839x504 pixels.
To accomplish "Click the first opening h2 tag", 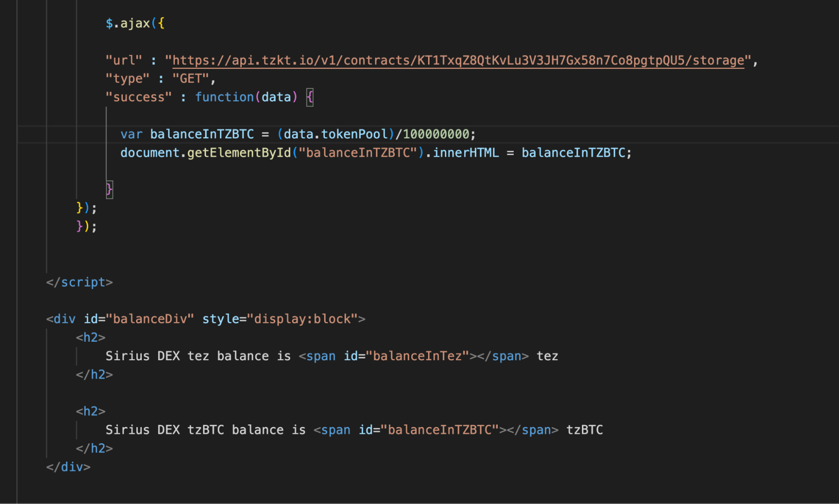I will (x=91, y=338).
